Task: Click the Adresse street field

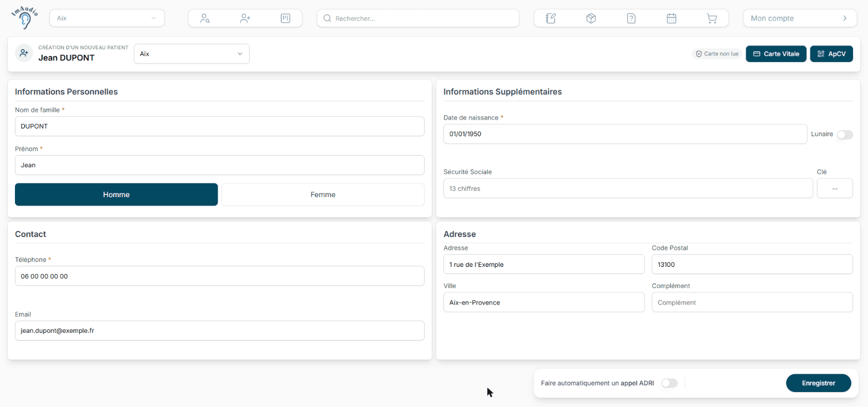Action: pyautogui.click(x=544, y=264)
